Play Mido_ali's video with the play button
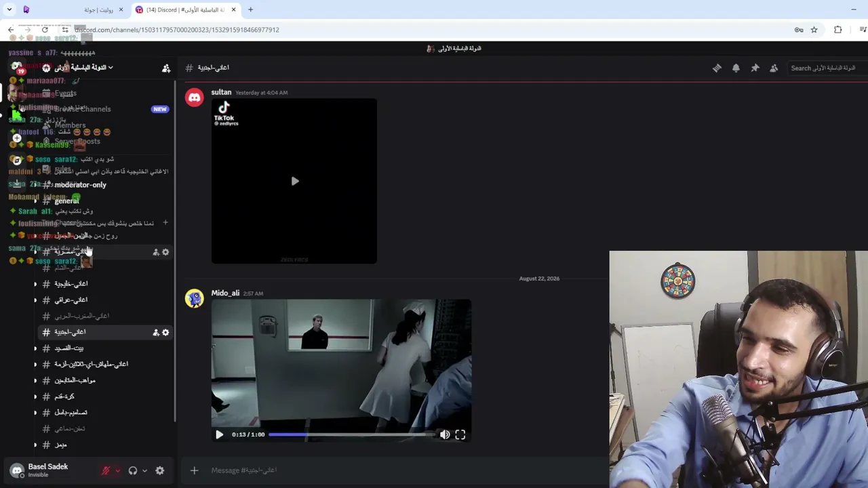This screenshot has height=488, width=868. tap(219, 434)
